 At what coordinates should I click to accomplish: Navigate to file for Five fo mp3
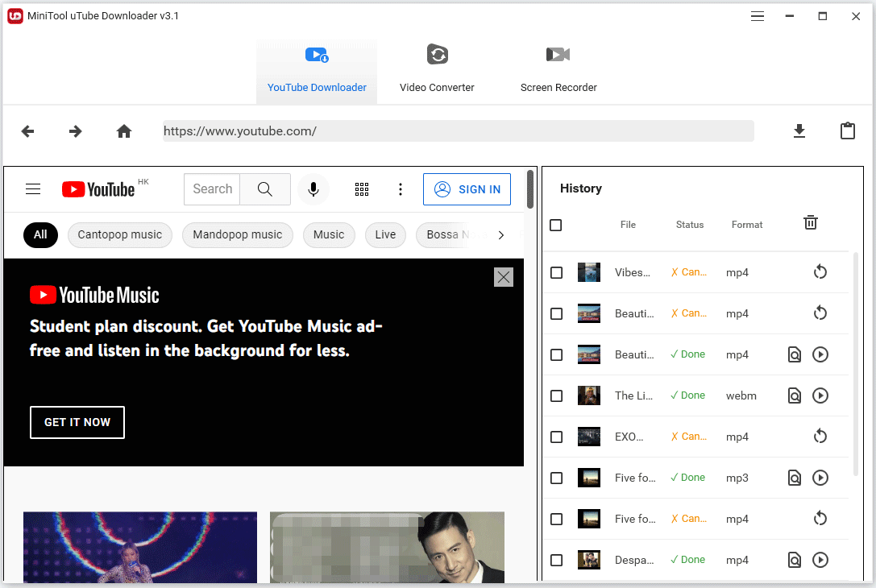[x=794, y=478]
